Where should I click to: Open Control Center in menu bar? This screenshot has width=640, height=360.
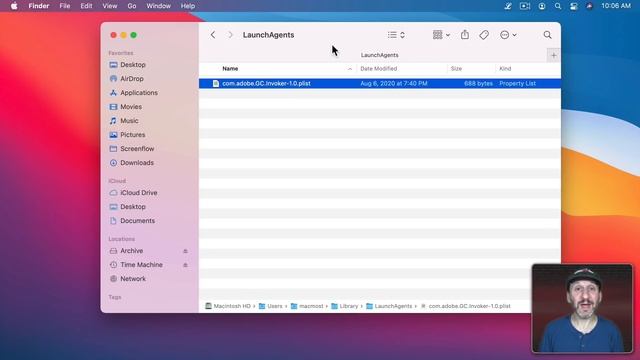573,6
